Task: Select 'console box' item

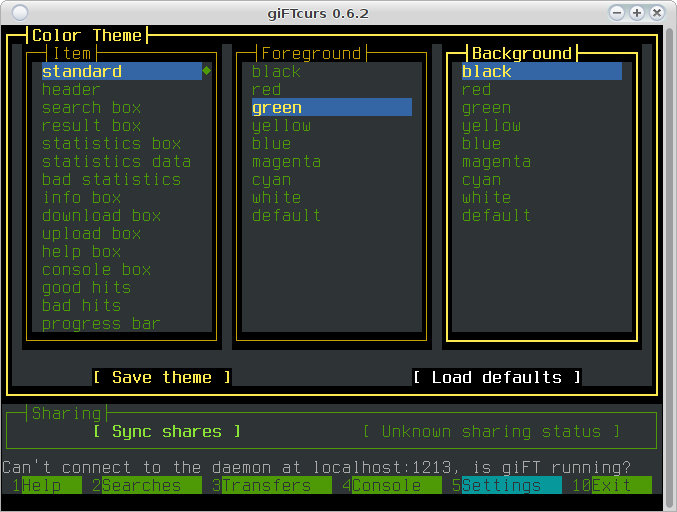Action: pos(97,270)
